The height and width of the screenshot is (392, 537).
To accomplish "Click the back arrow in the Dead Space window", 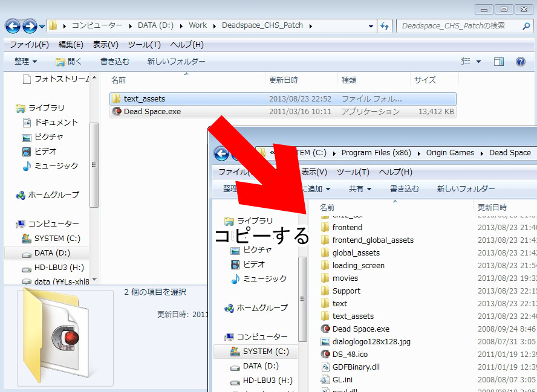I will pos(221,153).
